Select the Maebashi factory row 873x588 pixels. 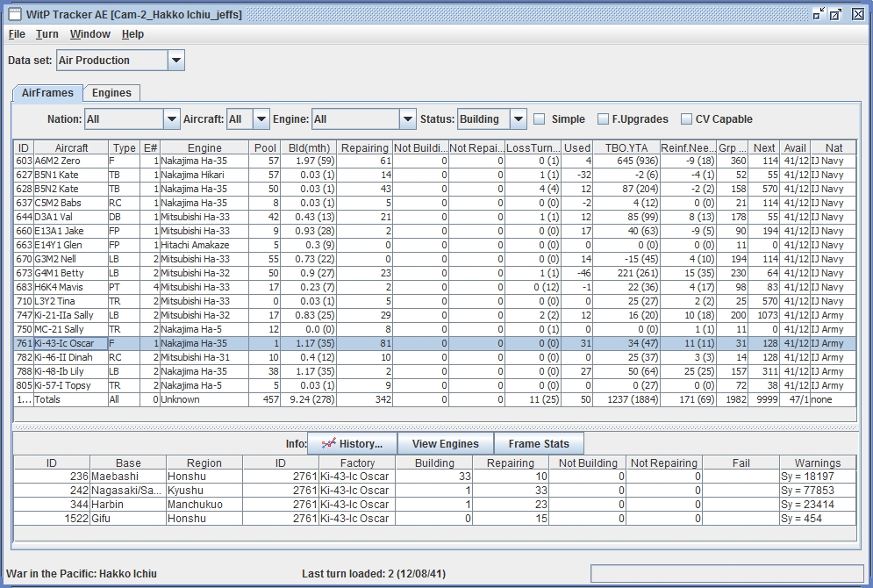pyautogui.click(x=127, y=477)
